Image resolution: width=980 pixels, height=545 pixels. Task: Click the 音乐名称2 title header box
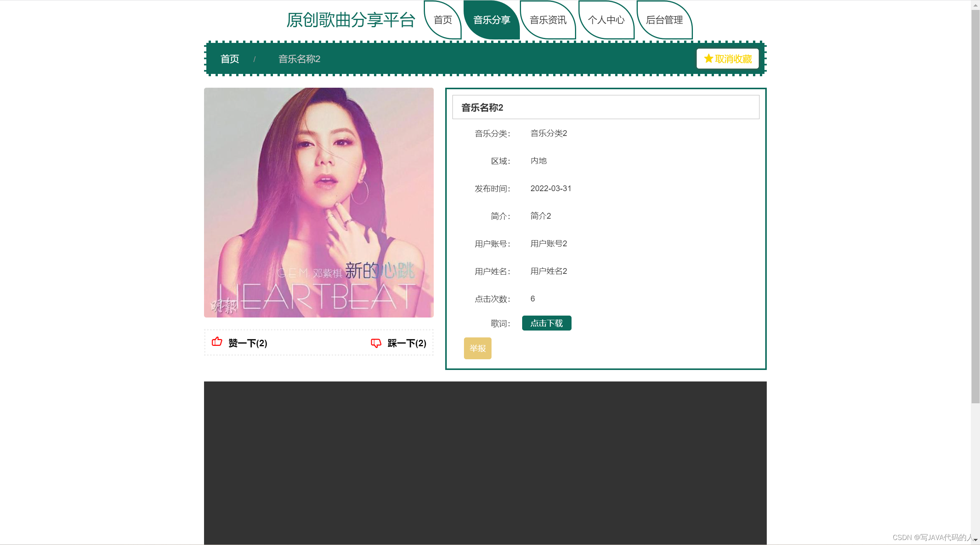click(x=605, y=107)
